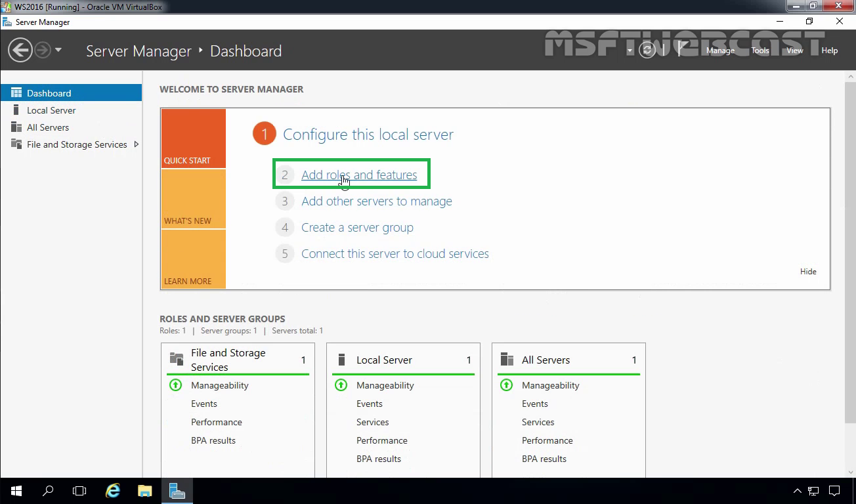
Task: Click Add other servers to manage
Action: point(377,201)
